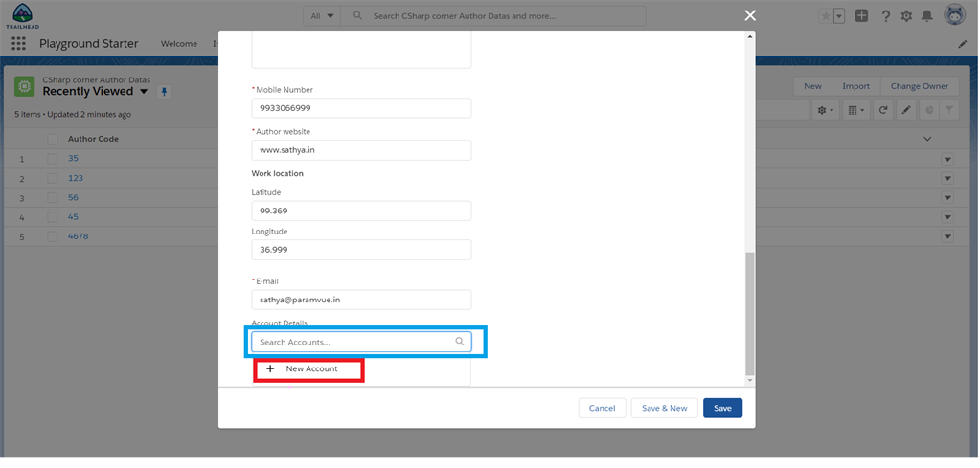
Task: Click the Playground Starter app name
Action: [x=89, y=44]
